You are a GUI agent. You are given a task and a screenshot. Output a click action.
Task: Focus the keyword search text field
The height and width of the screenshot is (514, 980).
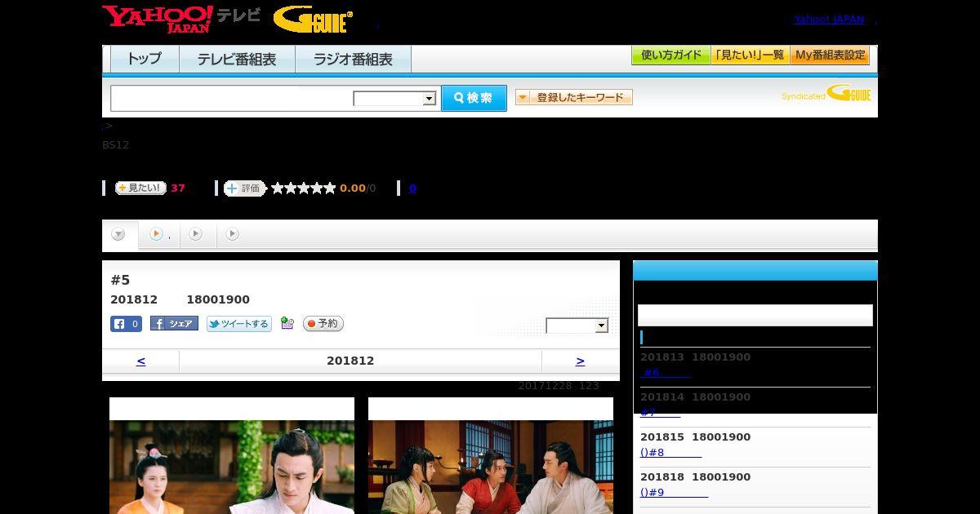[x=231, y=98]
